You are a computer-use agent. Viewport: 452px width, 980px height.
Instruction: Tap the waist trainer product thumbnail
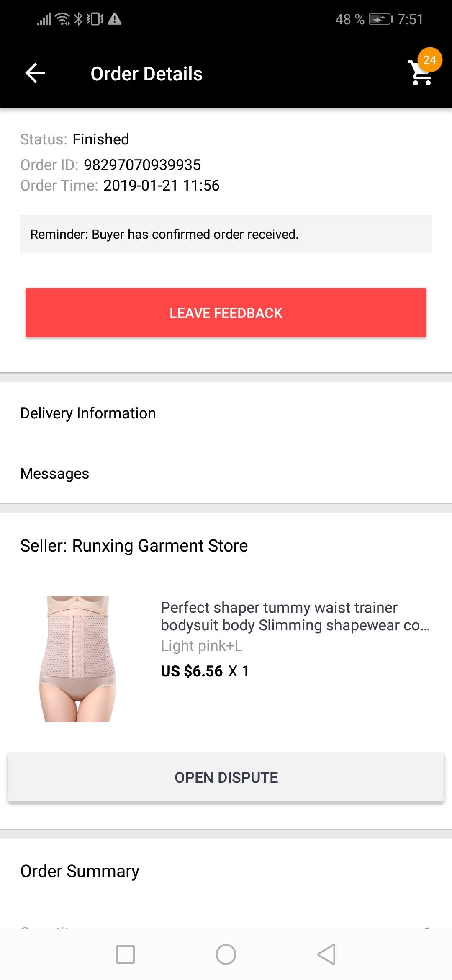[x=78, y=659]
